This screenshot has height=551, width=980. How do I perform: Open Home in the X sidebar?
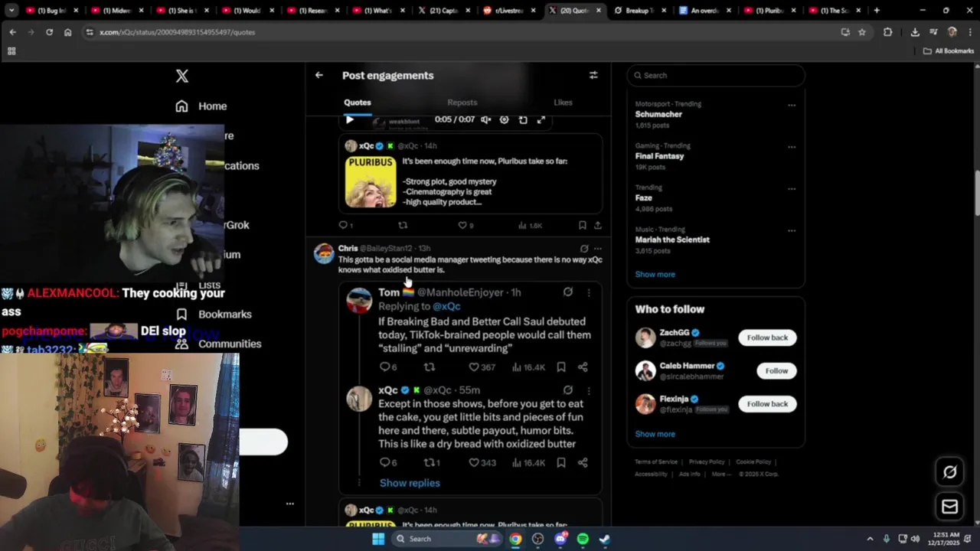(x=201, y=106)
